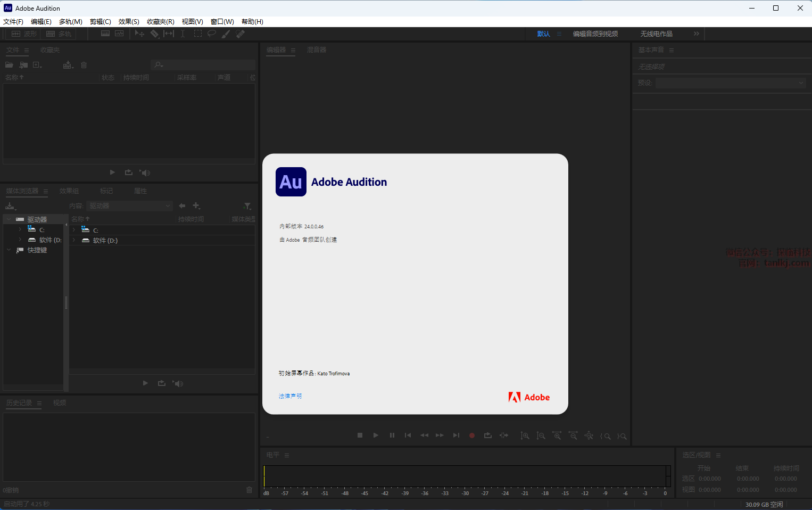This screenshot has width=812, height=510.
Task: Choose the 编辑音频到视频 workspace
Action: [595, 34]
